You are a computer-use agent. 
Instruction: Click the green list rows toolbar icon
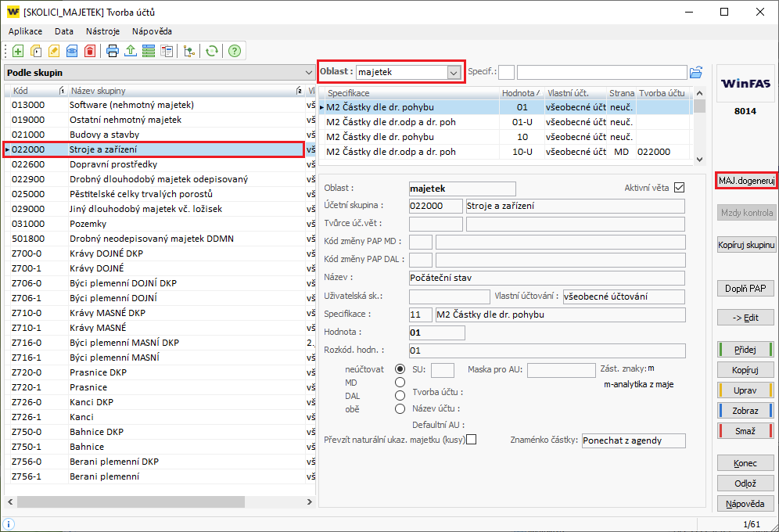click(x=149, y=51)
